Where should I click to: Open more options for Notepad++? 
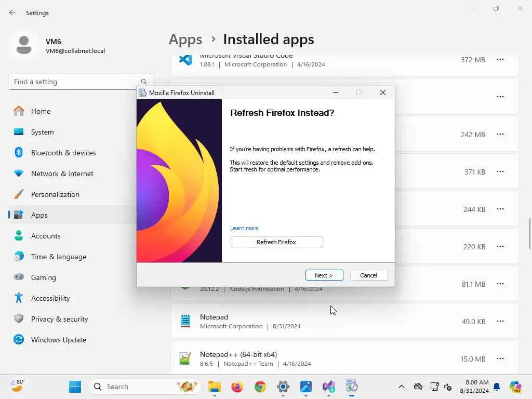coord(500,358)
